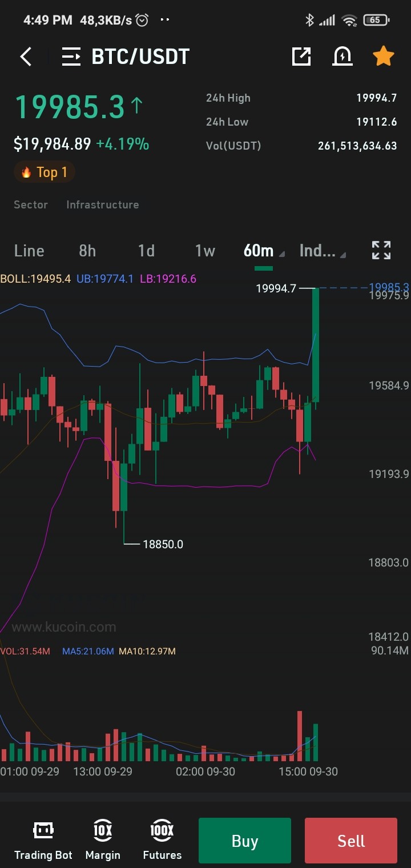The width and height of the screenshot is (411, 868).
Task: Select the 1w timeframe
Action: 205,251
